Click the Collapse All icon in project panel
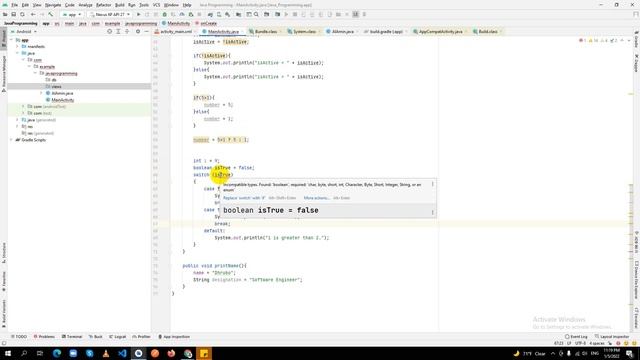Viewport: 640px width, 360px height. coord(127,31)
